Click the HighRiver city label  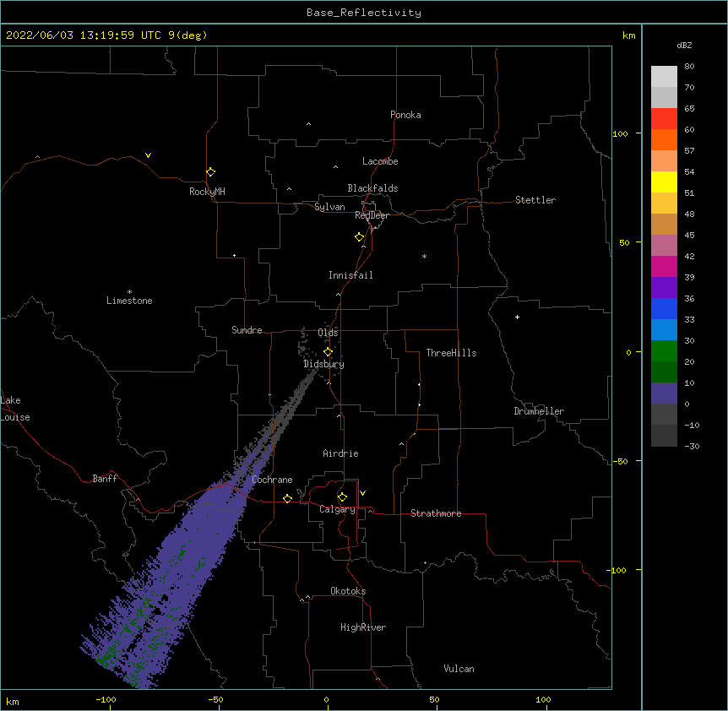pos(363,627)
